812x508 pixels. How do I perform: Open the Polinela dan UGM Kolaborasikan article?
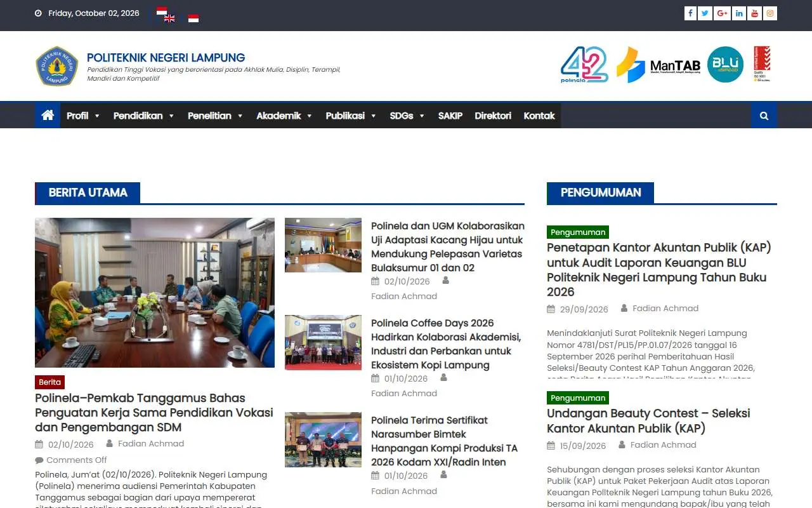tap(448, 246)
